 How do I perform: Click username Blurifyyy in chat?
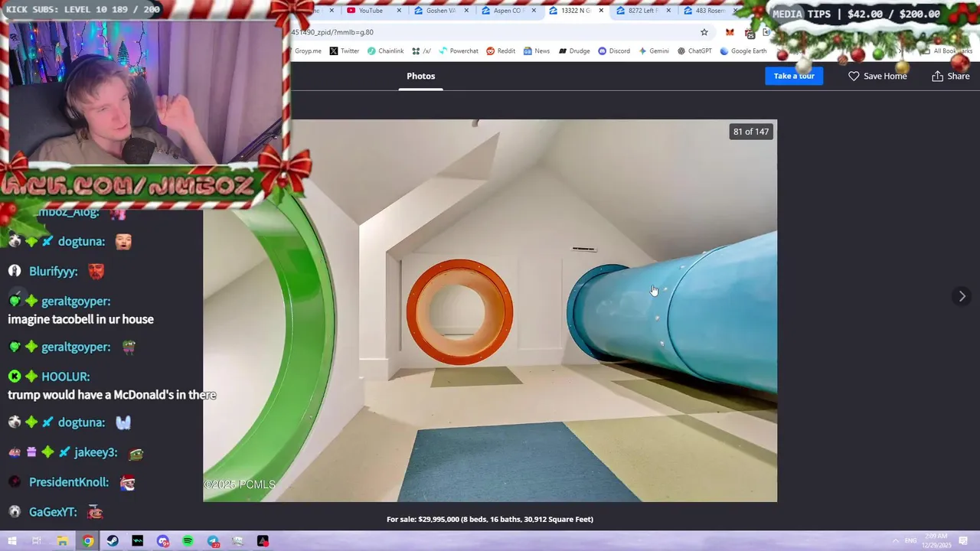(x=54, y=271)
